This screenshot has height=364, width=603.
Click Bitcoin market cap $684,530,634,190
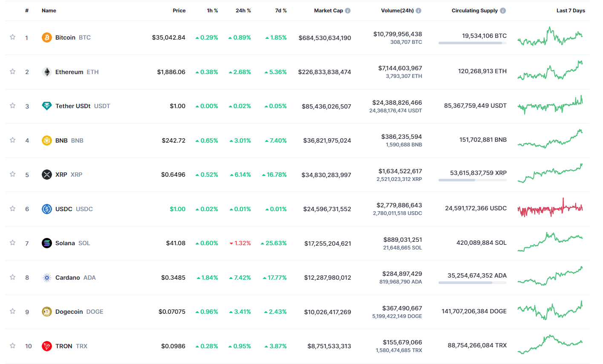coord(325,38)
